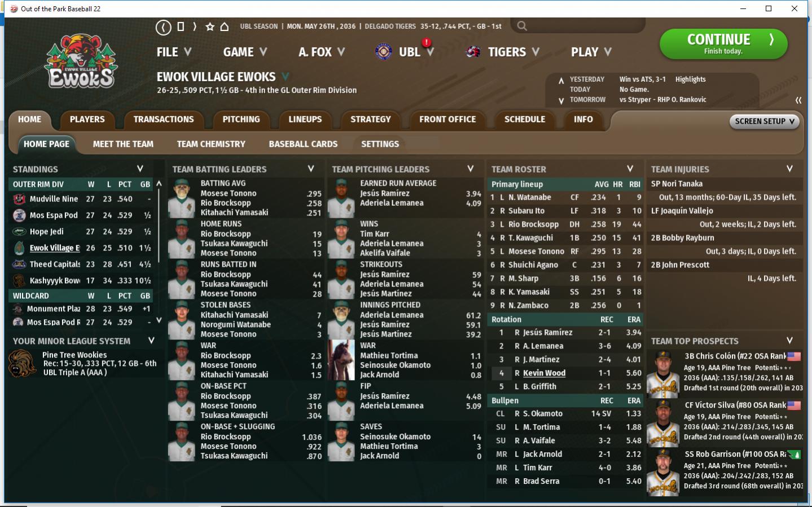Expand the Team Top Prospects dropdown arrow

coord(790,341)
